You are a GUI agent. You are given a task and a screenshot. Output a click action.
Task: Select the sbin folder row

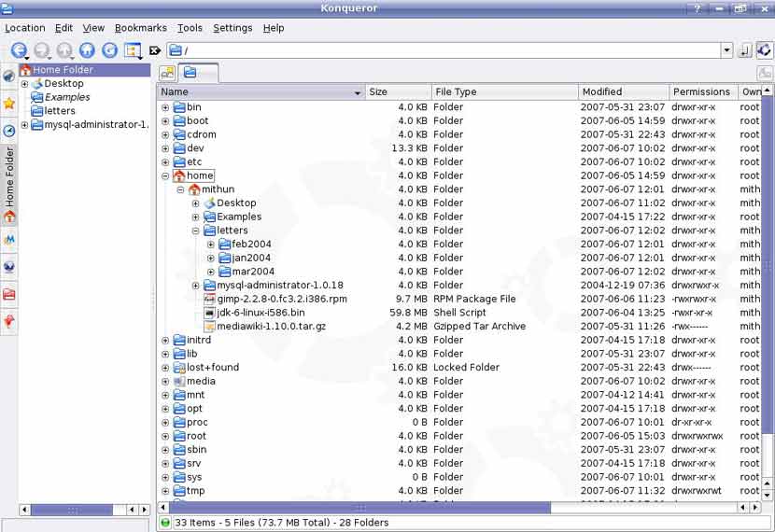coord(196,450)
